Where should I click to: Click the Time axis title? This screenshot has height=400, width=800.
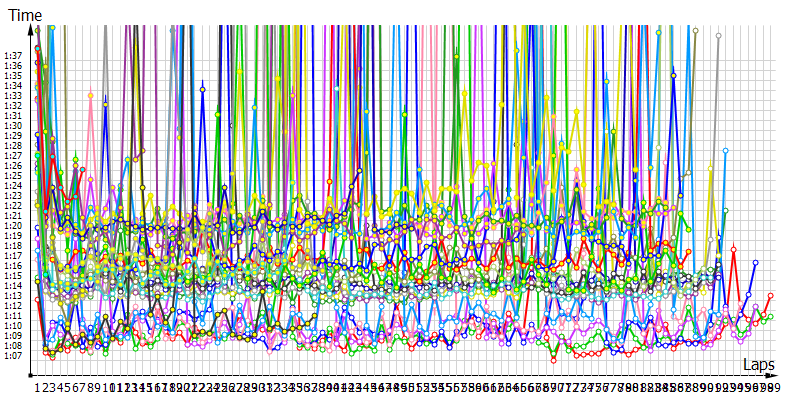point(20,10)
